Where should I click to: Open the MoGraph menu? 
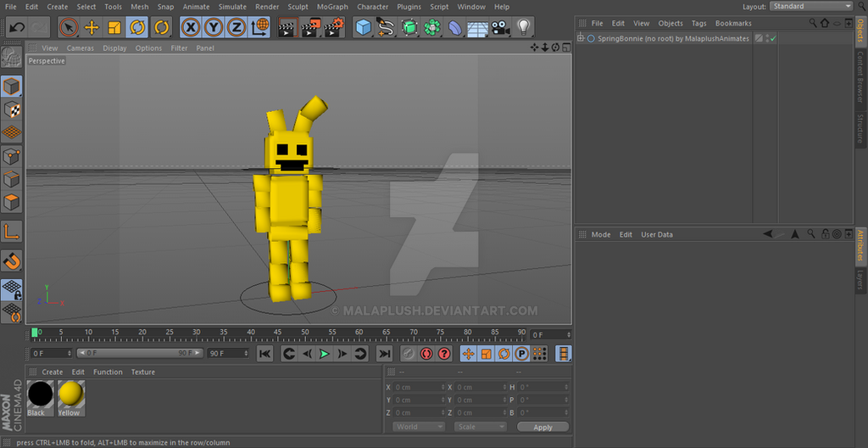[332, 7]
